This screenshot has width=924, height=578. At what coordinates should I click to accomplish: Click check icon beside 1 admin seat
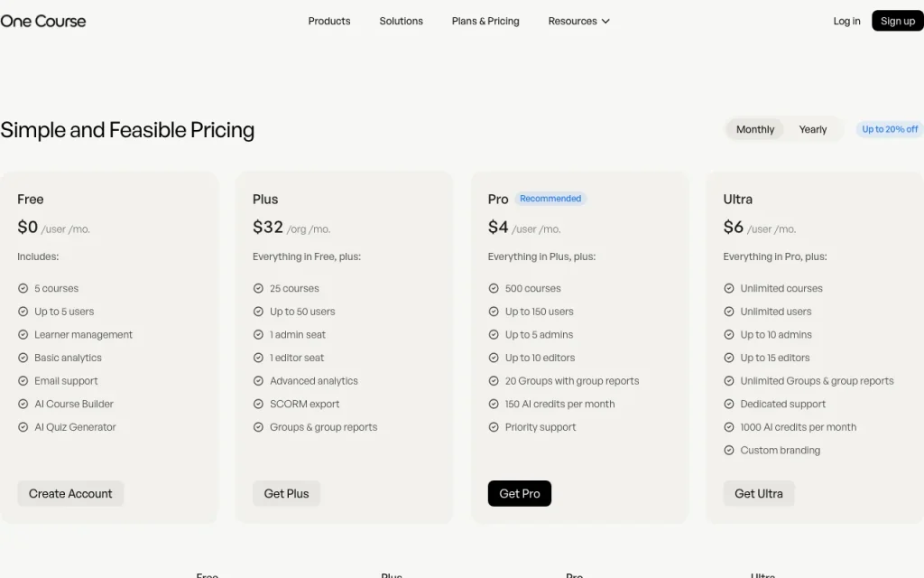pyautogui.click(x=258, y=334)
